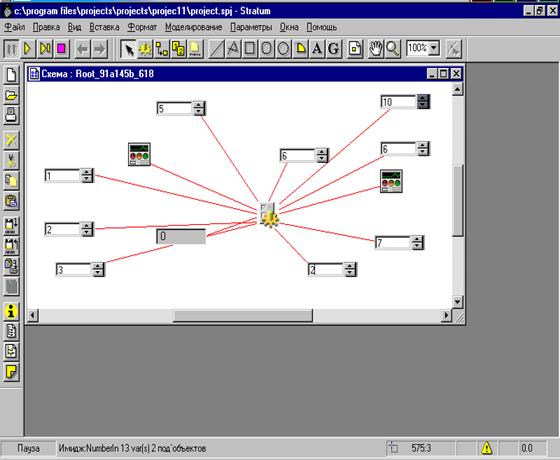Select the hand pan tool
The height and width of the screenshot is (460, 560).
pyautogui.click(x=375, y=49)
